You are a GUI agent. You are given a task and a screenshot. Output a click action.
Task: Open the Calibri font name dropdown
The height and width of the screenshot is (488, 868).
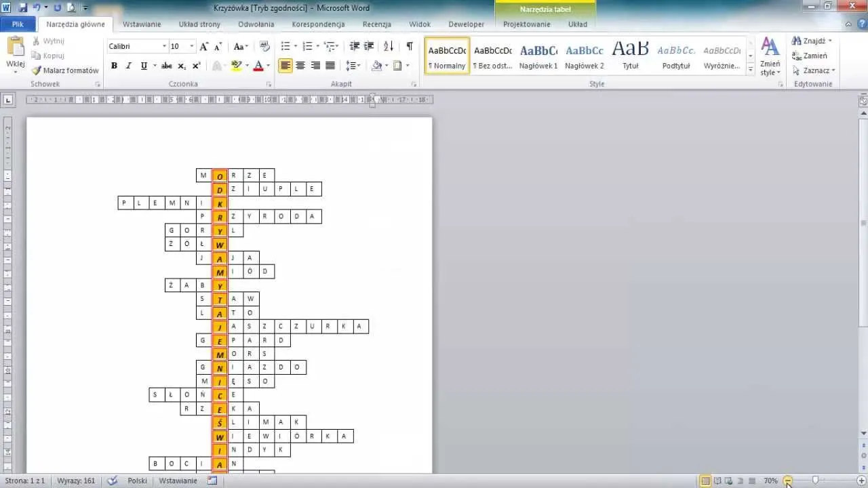click(164, 46)
